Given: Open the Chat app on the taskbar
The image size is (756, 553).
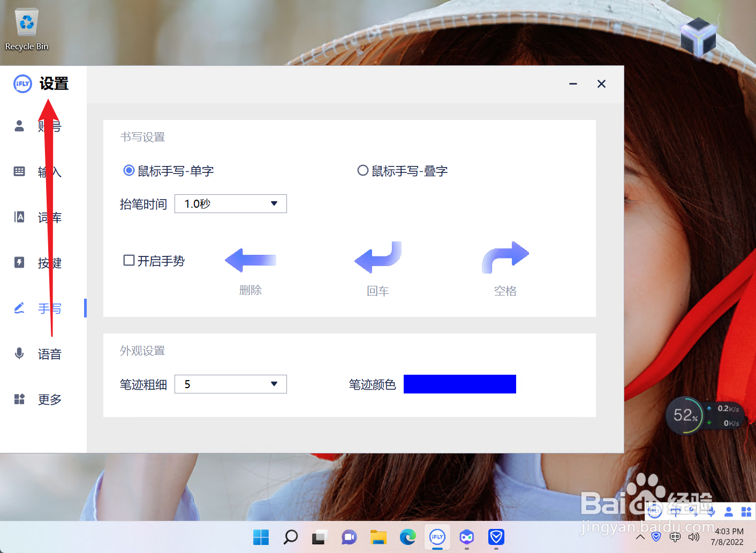Looking at the screenshot, I should (349, 537).
